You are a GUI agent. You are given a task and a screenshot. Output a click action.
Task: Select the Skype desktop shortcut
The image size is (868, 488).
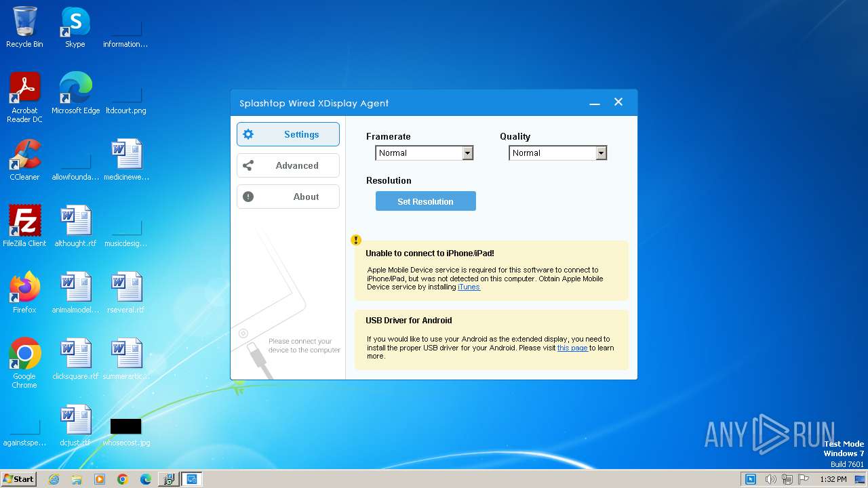pos(75,27)
